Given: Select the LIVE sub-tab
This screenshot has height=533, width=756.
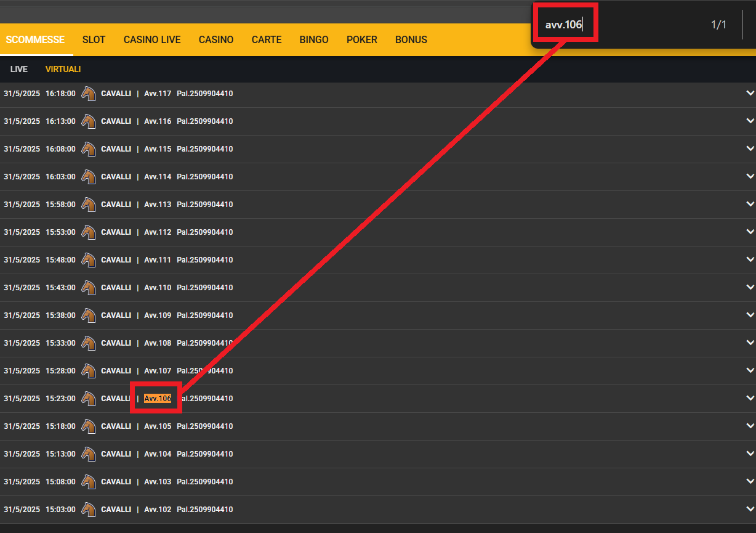Looking at the screenshot, I should (x=19, y=69).
